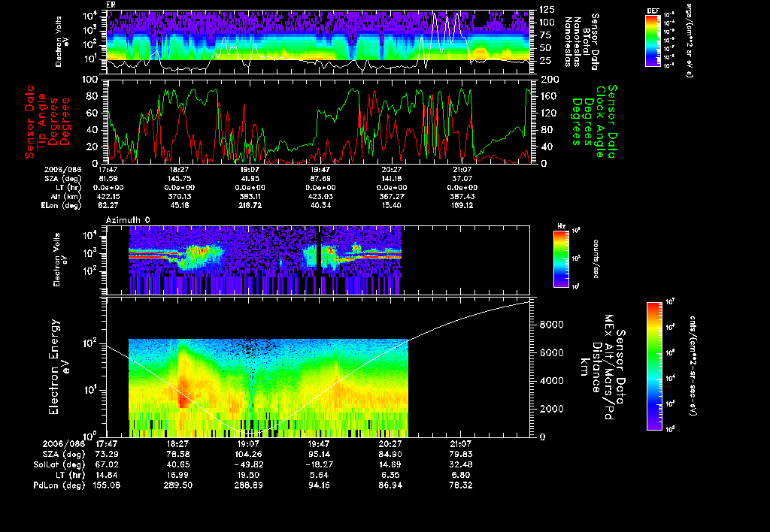Click PdLon value "78.32"
This screenshot has width=770, height=532.
[x=461, y=485]
